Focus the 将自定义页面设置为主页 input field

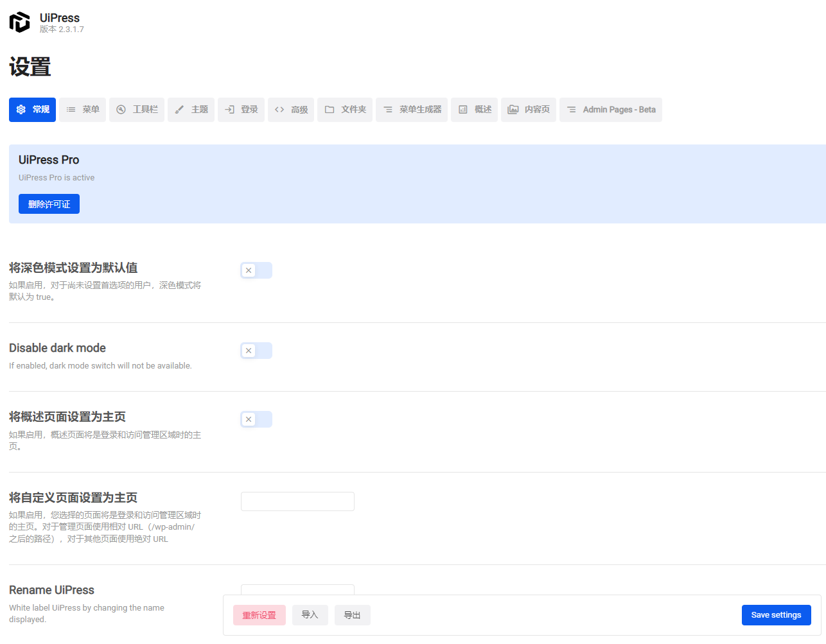[x=297, y=501]
